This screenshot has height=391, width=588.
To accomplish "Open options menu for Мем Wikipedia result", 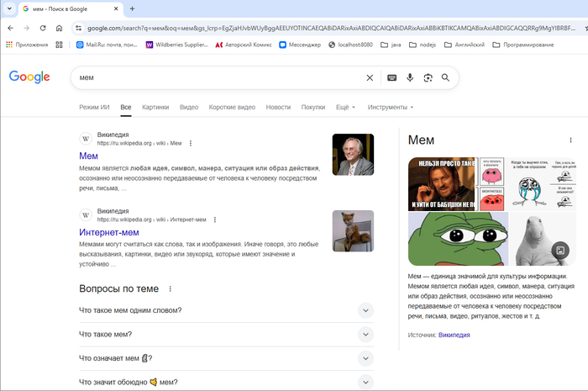I will [191, 143].
